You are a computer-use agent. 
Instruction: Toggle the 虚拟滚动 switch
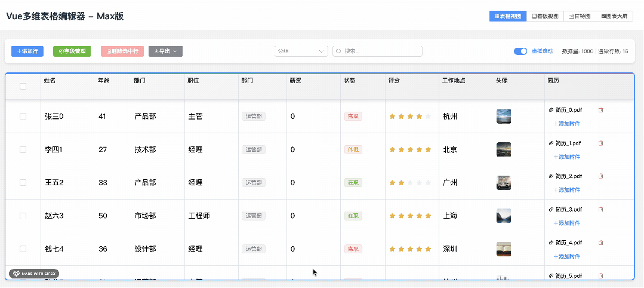pyautogui.click(x=520, y=51)
